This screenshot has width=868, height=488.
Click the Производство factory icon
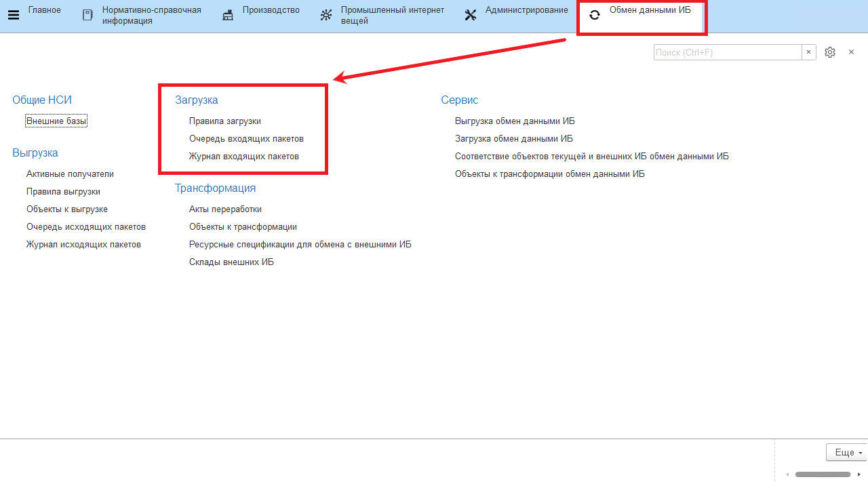pyautogui.click(x=228, y=16)
